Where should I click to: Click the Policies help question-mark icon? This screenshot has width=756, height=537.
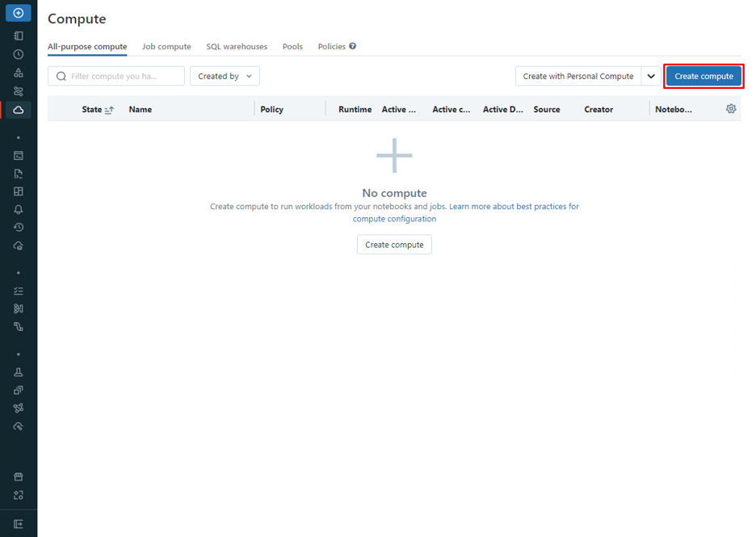click(352, 46)
